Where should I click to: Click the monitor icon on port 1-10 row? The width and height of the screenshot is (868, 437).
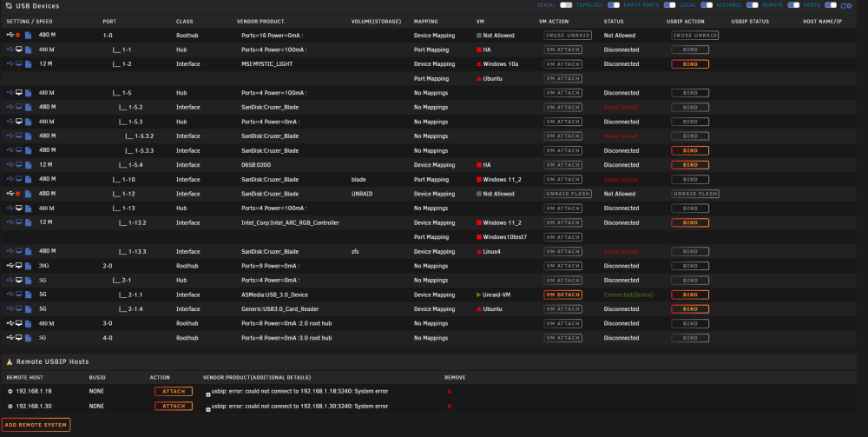(x=19, y=179)
